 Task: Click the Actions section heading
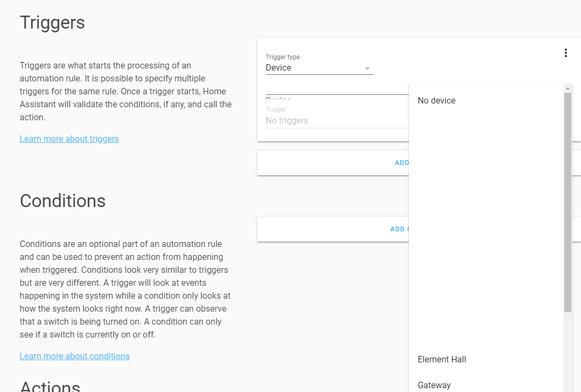click(50, 386)
